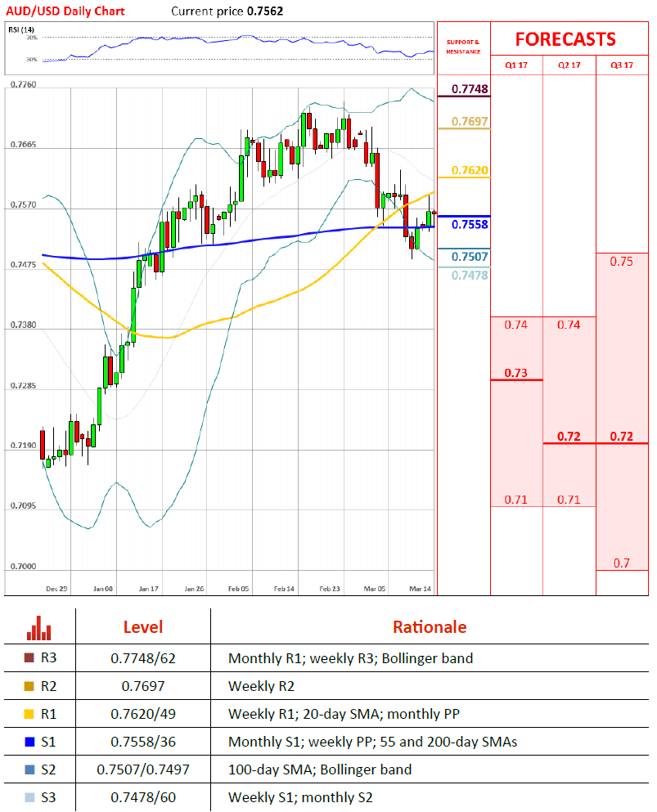Click the Jan 17 date axis label
Image resolution: width=657 pixels, height=812 pixels.
click(149, 589)
